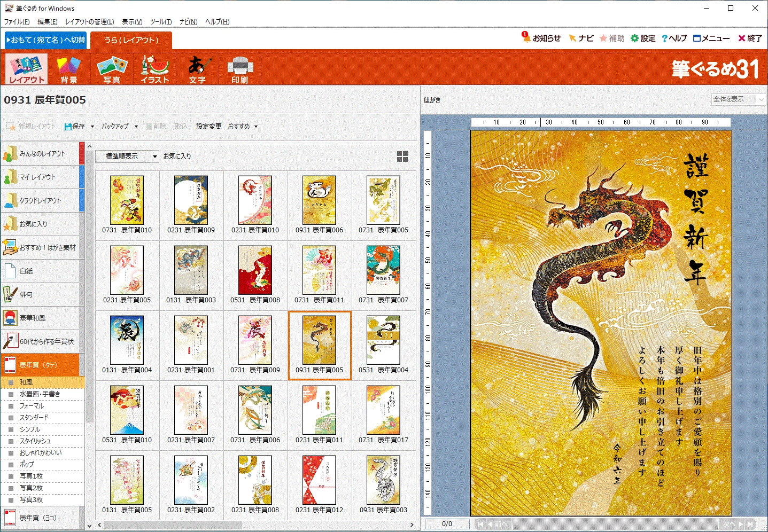
Task: Select うら（レイアウト）tab
Action: (131, 40)
